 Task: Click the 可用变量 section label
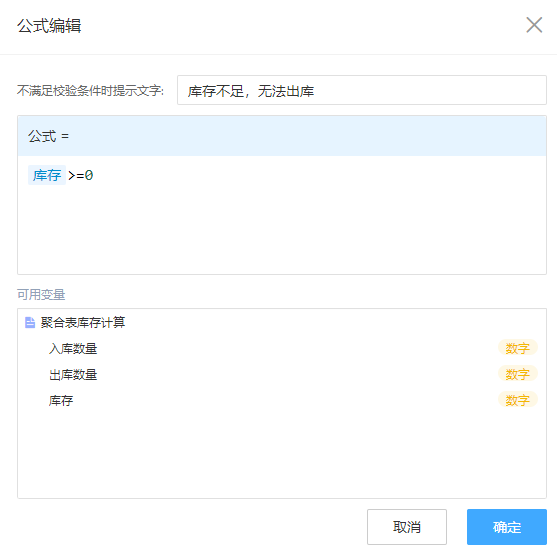pos(41,294)
